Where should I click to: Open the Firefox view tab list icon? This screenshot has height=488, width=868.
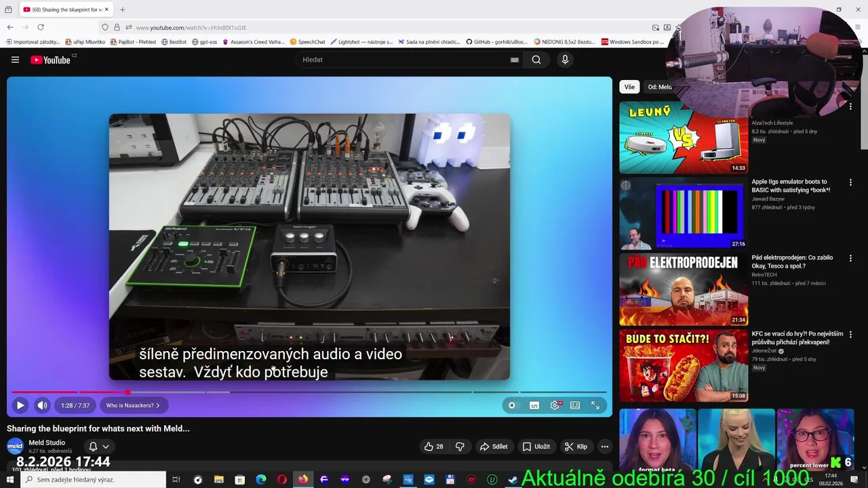pos(8,9)
